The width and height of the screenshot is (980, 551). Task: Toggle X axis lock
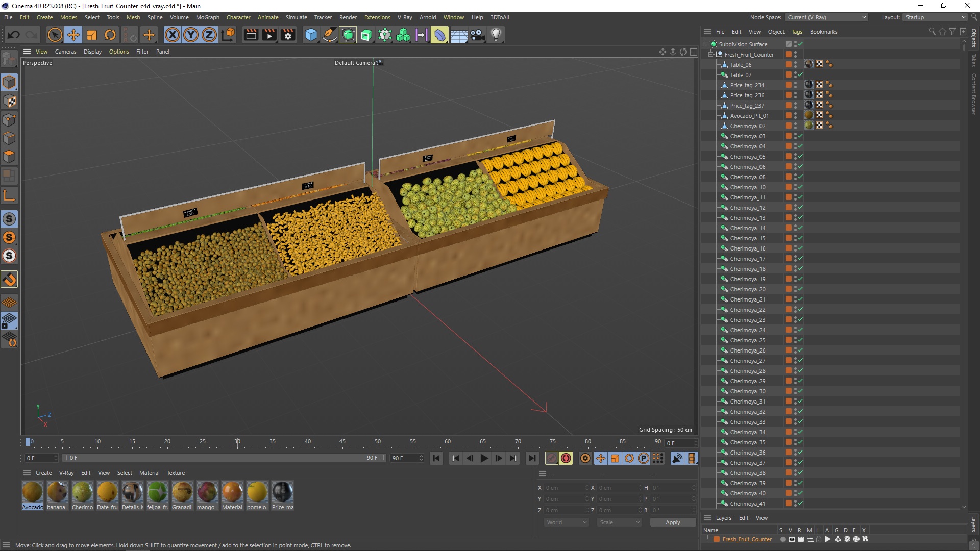(x=173, y=35)
